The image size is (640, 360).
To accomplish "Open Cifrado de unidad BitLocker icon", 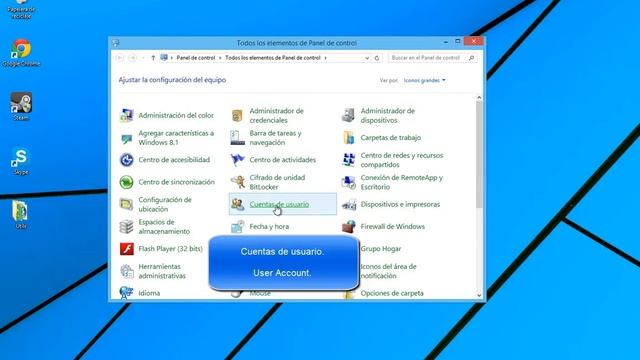I will [x=238, y=182].
